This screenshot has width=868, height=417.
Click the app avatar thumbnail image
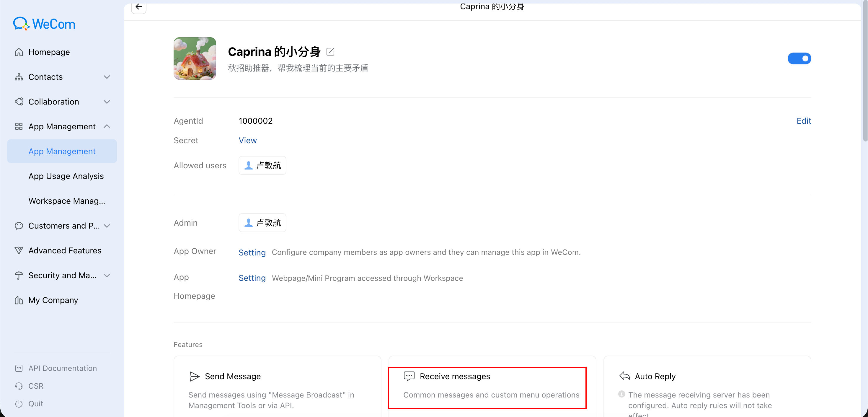pyautogui.click(x=195, y=59)
